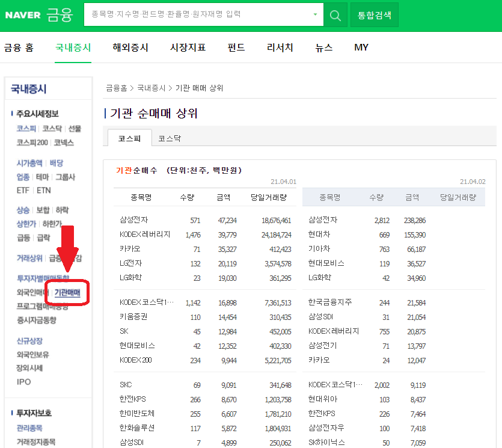
Task: Open 코스닥 in the sidebar
Action: pyautogui.click(x=52, y=129)
